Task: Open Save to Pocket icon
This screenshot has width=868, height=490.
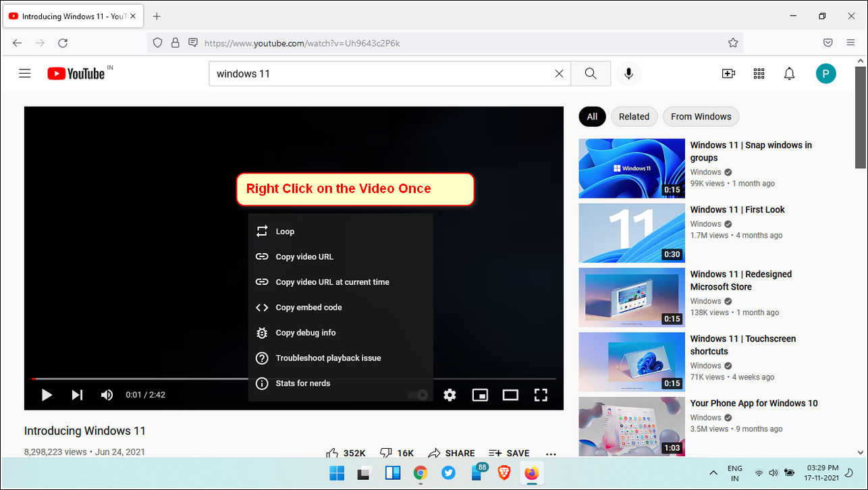Action: [828, 43]
